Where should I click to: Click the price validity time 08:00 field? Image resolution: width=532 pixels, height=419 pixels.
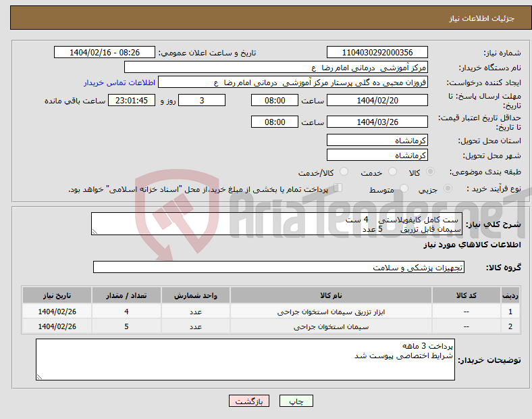pos(275,122)
